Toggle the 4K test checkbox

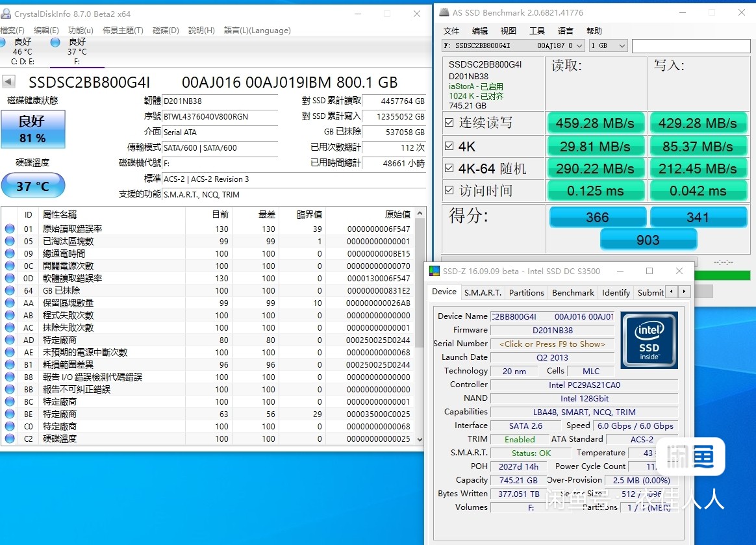click(449, 146)
